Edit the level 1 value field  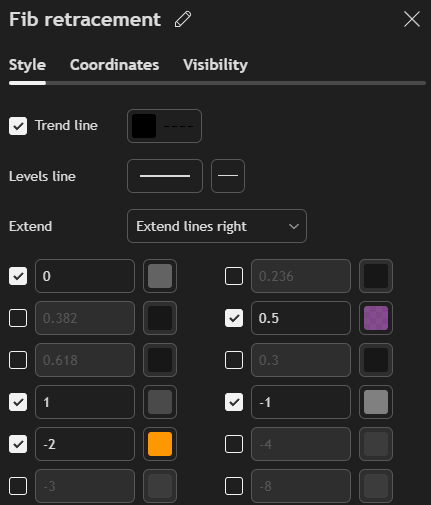pyautogui.click(x=85, y=402)
